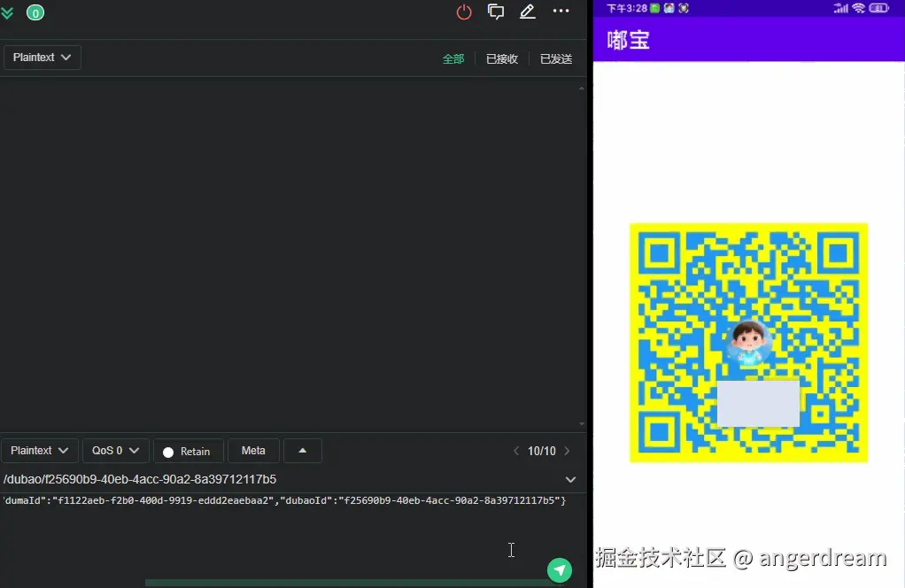905x588 pixels.
Task: Click the Meta button
Action: point(253,451)
